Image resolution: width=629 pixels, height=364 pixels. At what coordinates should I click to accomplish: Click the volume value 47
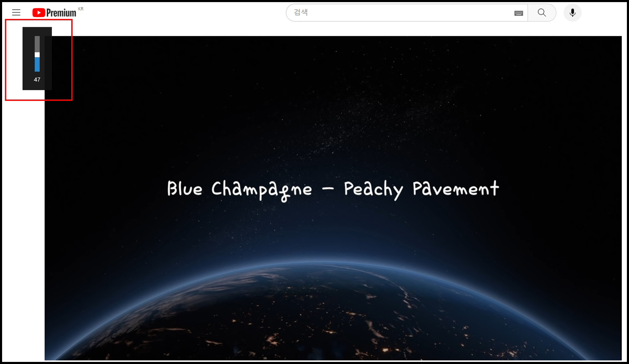[37, 80]
